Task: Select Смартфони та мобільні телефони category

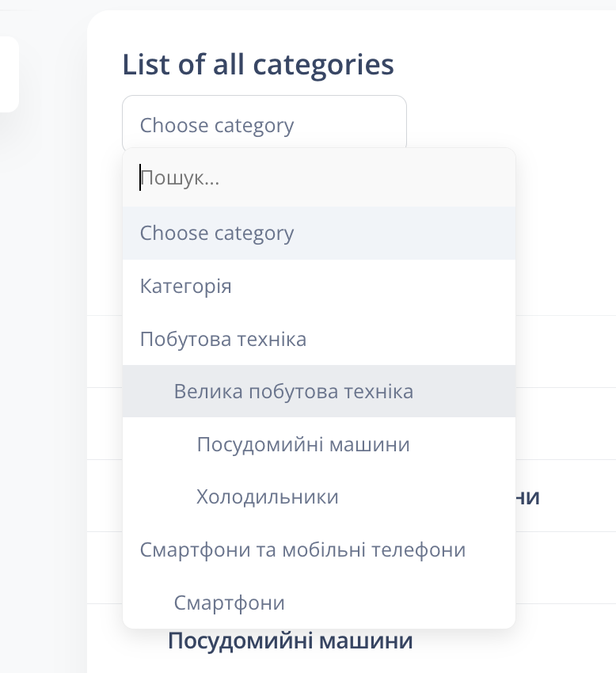Action: 302,549
